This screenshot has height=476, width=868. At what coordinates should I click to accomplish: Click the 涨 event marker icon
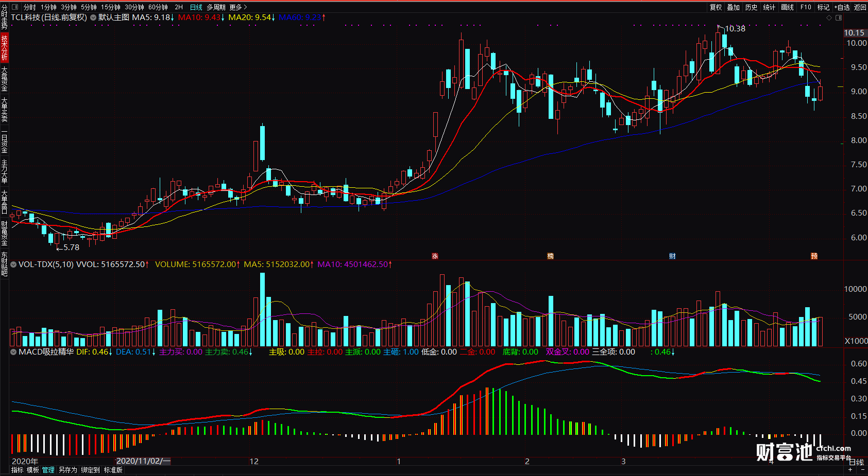click(x=435, y=256)
